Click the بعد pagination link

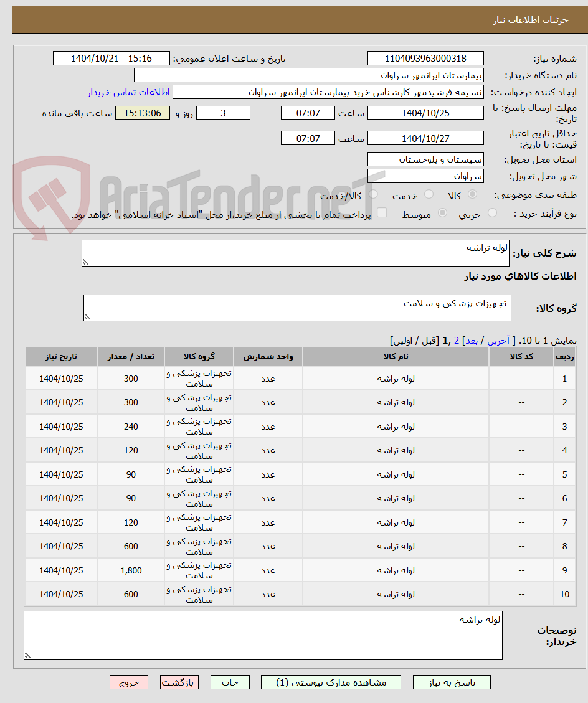coord(472,341)
